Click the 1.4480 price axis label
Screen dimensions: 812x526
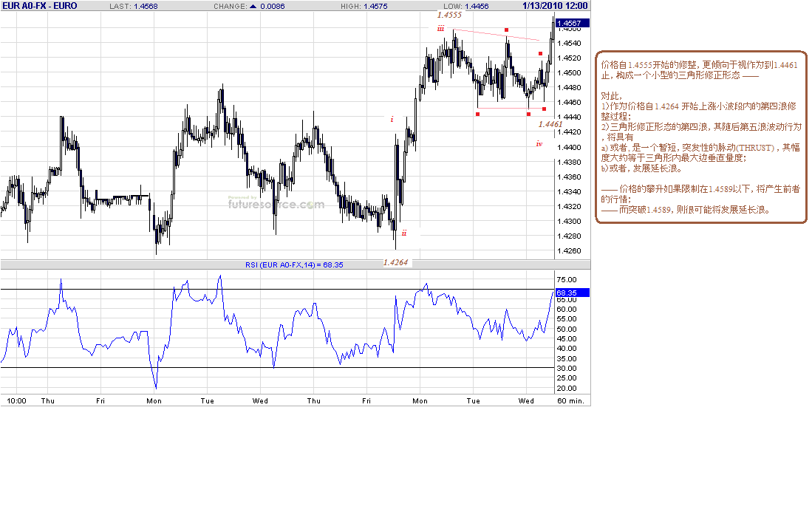(x=570, y=87)
